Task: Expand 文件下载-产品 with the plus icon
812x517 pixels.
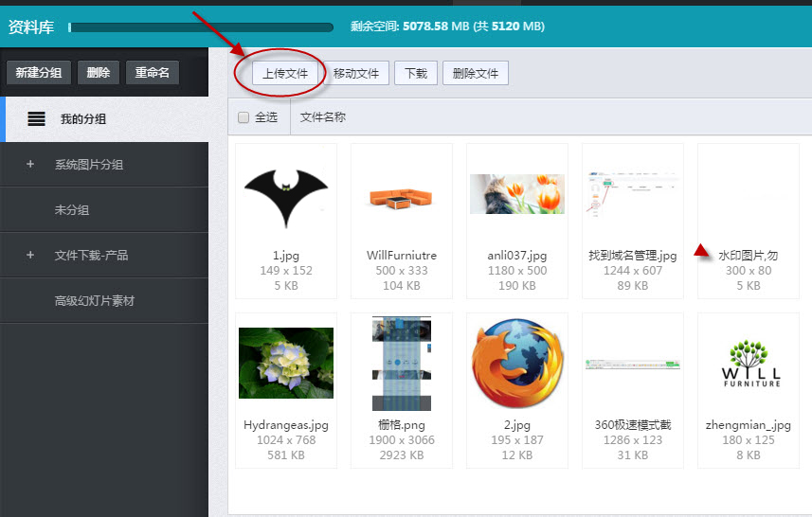Action: (x=30, y=256)
